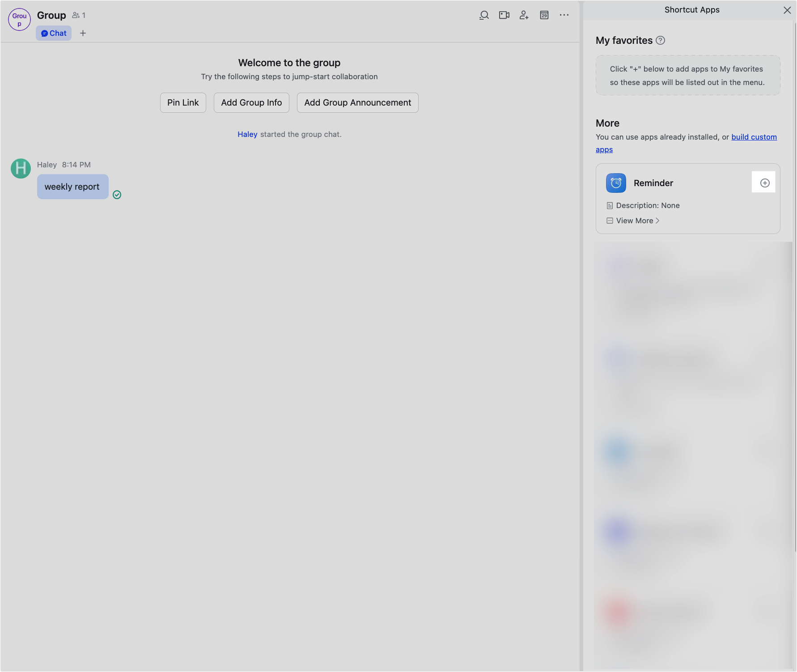The width and height of the screenshot is (797, 672).
Task: Add Reminder to favorites with the plus icon
Action: [x=764, y=182]
